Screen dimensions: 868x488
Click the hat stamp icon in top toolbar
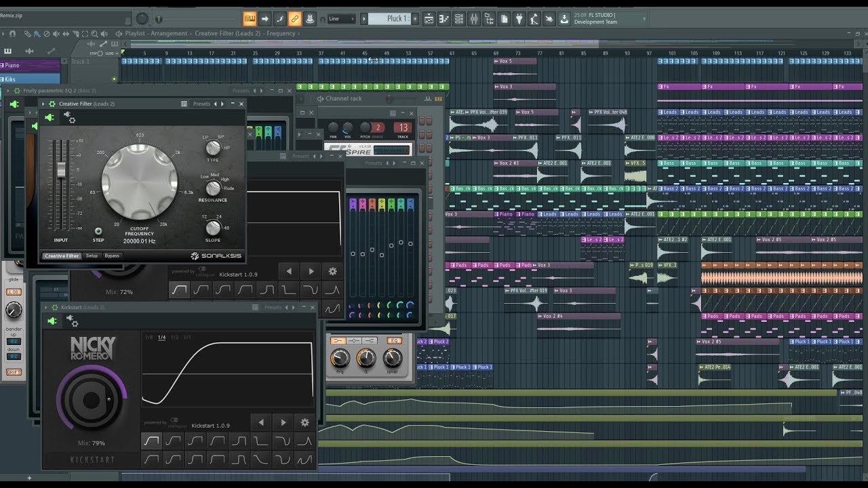coord(309,19)
